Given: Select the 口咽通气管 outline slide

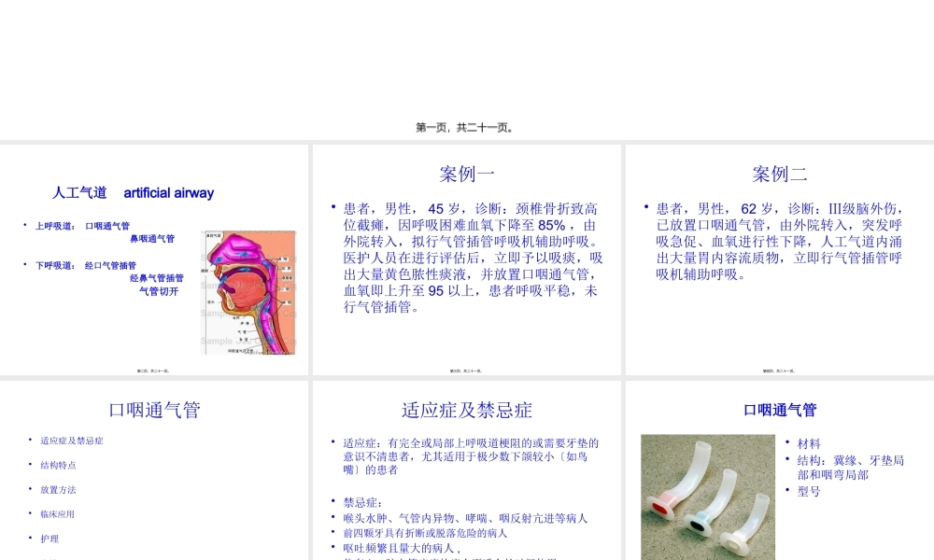Looking at the screenshot, I should coord(154,410).
